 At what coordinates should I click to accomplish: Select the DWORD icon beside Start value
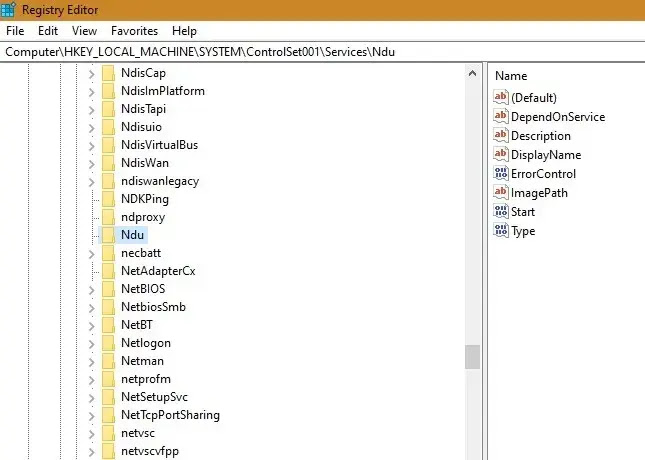[x=501, y=212]
